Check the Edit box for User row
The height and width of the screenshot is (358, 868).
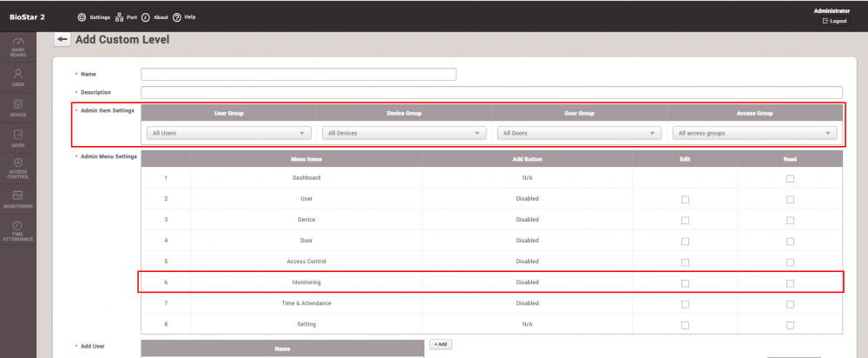pos(684,199)
